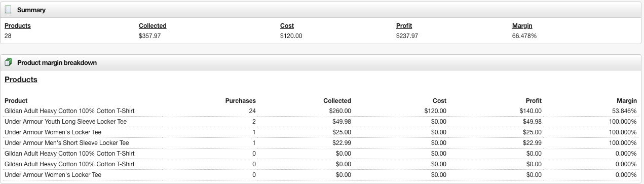
Task: Click the Product column header
Action: pos(16,101)
